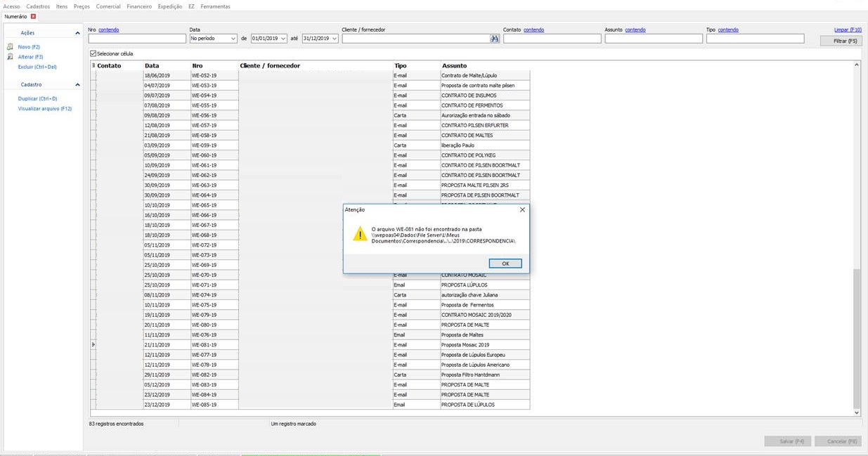Sort by the Assunto column header
The width and height of the screenshot is (868, 456).
tap(484, 65)
